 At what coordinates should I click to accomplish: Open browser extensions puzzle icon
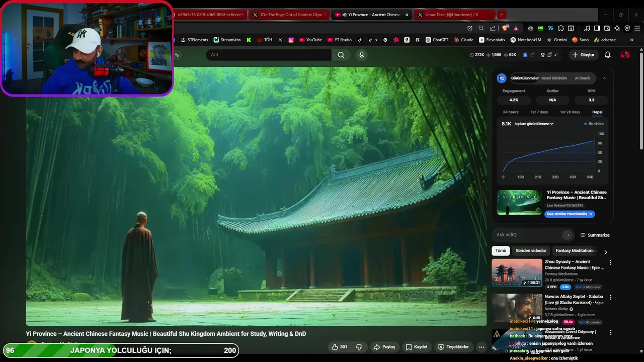(x=561, y=28)
